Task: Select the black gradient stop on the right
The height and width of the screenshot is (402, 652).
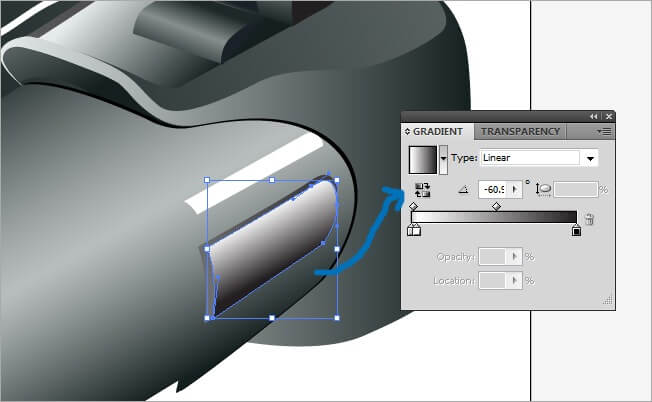Action: coord(576,230)
